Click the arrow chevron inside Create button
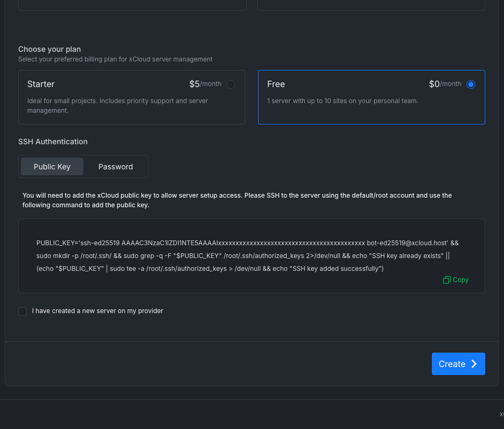504x429 pixels. 474,364
